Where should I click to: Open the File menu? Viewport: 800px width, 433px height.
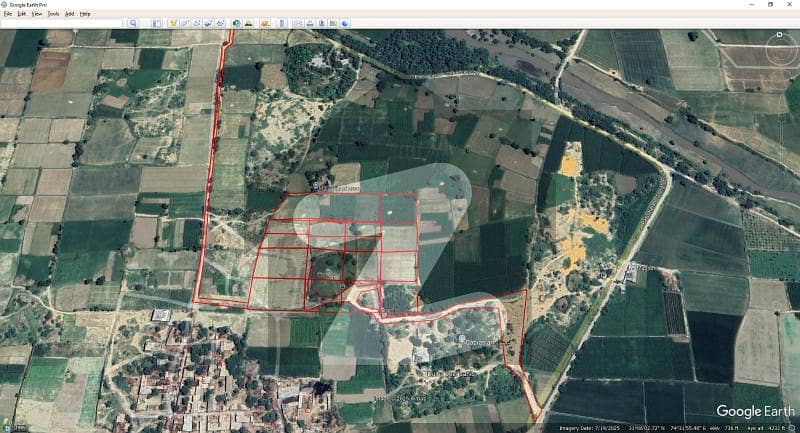(8, 14)
